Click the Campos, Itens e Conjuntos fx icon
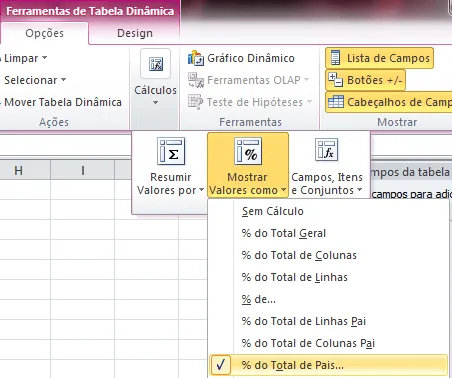The image size is (452, 378). tap(326, 150)
